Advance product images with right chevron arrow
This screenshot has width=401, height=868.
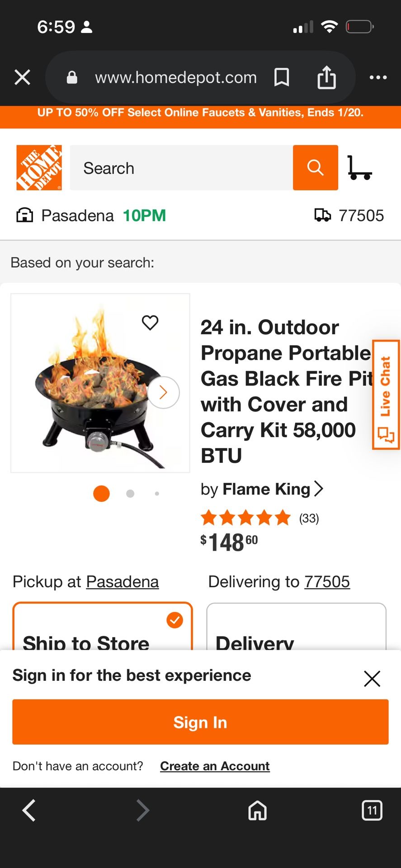pos(163,392)
